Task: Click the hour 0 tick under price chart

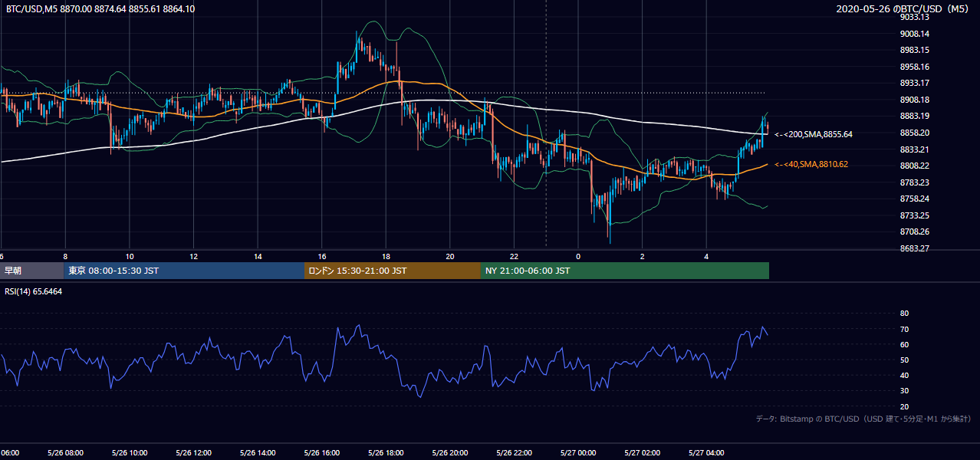Action: pos(578,256)
